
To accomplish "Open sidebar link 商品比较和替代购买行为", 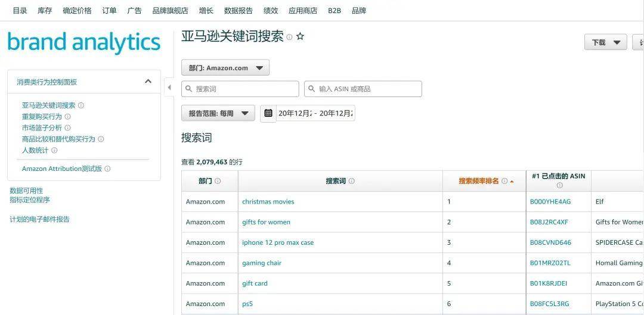I will point(58,139).
